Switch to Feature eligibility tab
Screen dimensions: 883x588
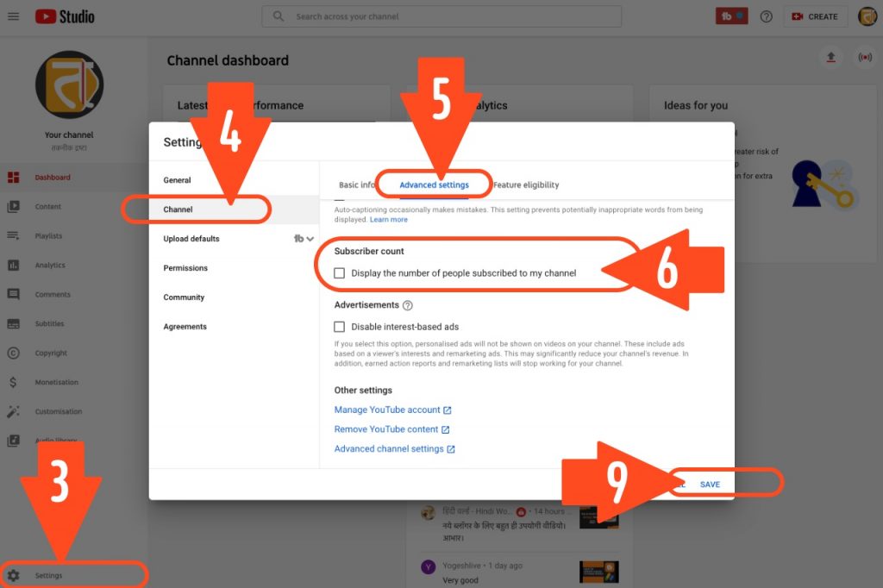(526, 185)
